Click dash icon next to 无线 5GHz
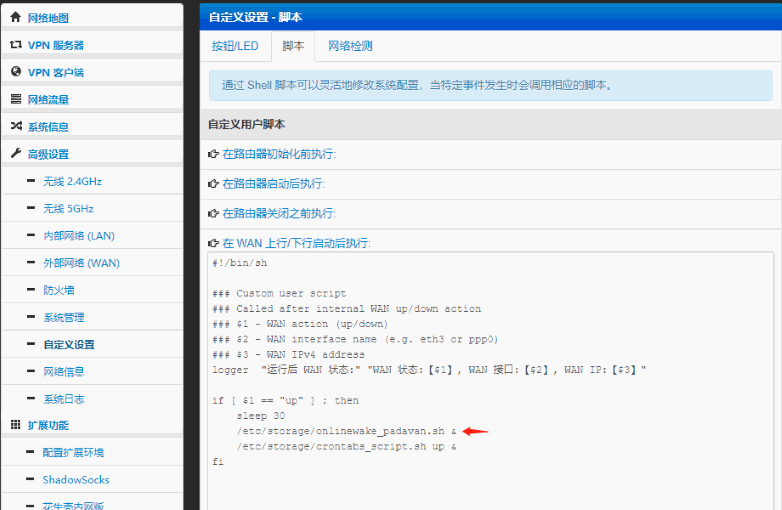This screenshot has width=782, height=510. [x=31, y=207]
